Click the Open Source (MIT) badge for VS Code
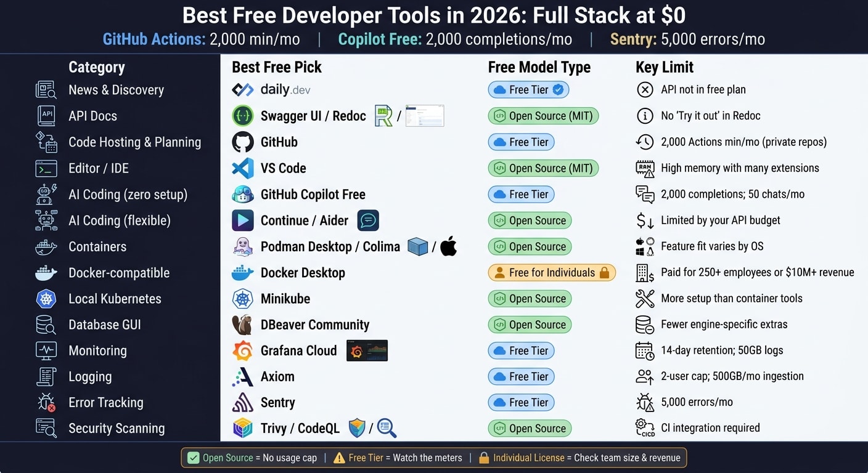Image resolution: width=868 pixels, height=473 pixels. (543, 168)
